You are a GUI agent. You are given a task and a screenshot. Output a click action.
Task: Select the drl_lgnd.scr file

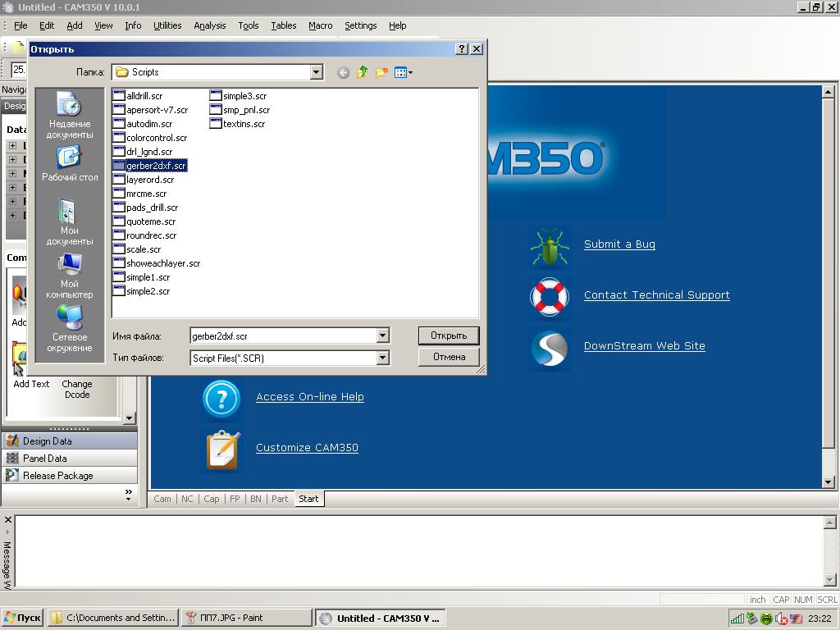(143, 152)
